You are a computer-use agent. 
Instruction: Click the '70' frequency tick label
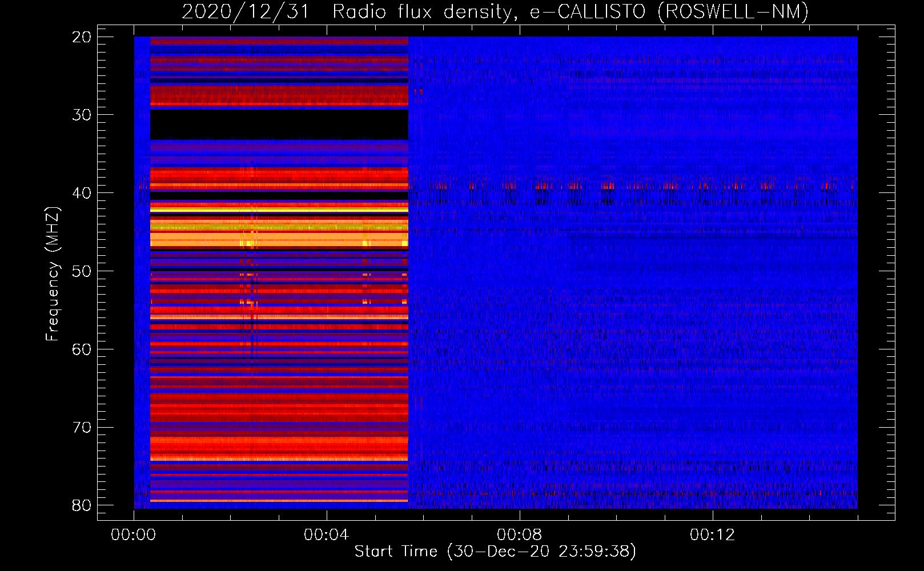82,428
